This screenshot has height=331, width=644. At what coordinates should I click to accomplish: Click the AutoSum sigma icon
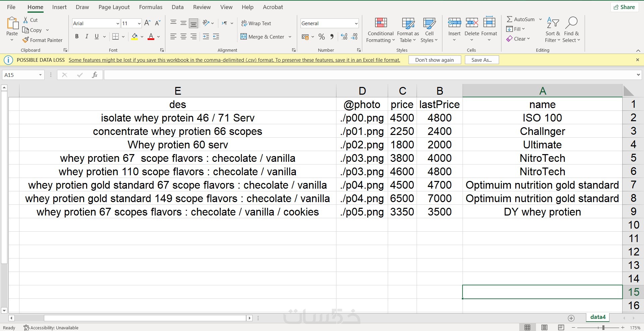point(509,19)
